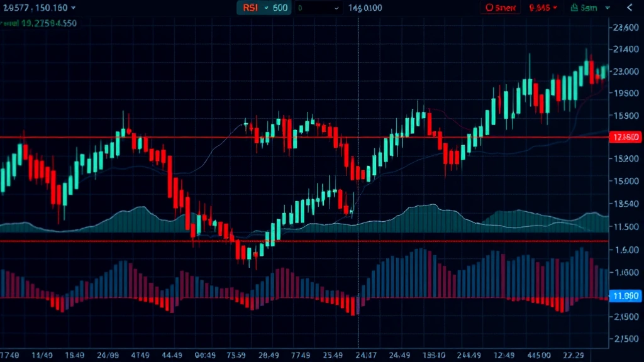644x362 pixels.
Task: Click the green timeframe chart icon
Action: coord(574,8)
